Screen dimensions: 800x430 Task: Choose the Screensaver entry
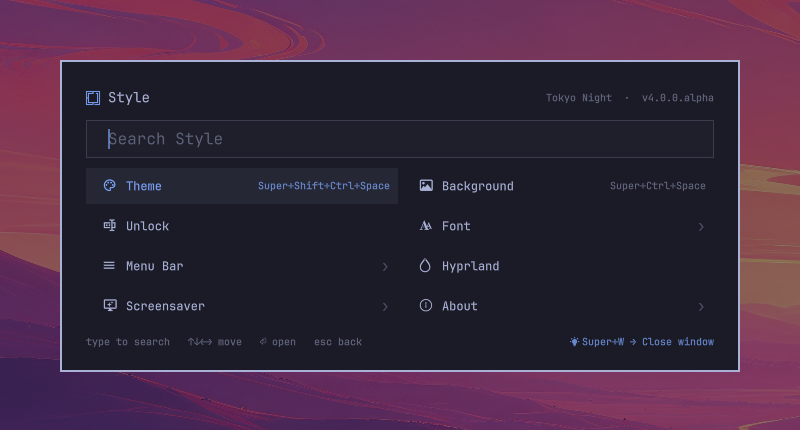[242, 306]
